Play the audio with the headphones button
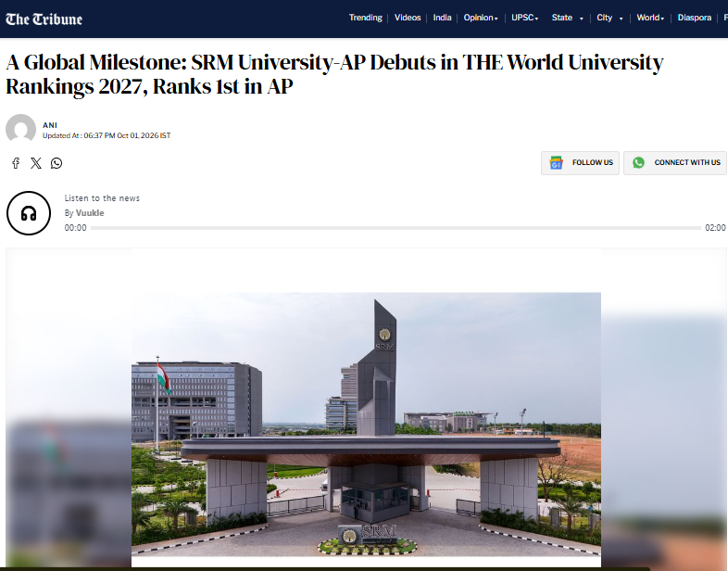728x571 pixels. (29, 213)
